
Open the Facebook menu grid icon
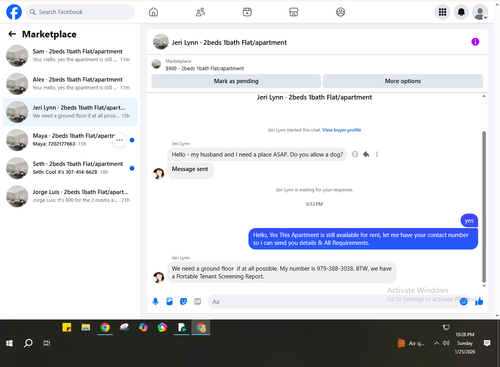point(442,12)
